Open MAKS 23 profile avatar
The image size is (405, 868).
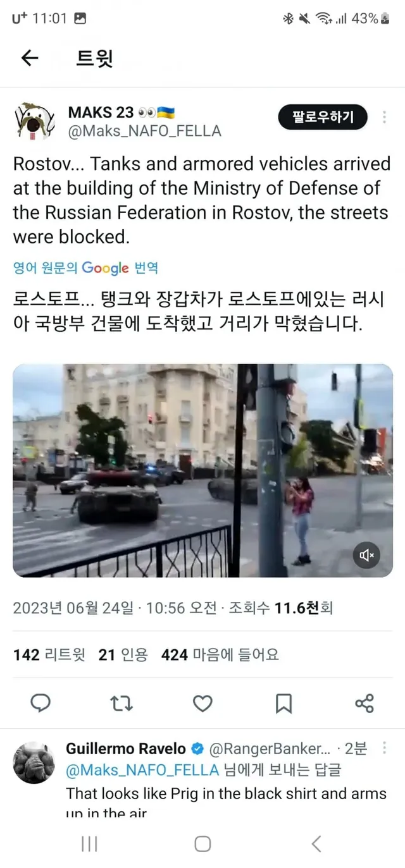pyautogui.click(x=34, y=121)
